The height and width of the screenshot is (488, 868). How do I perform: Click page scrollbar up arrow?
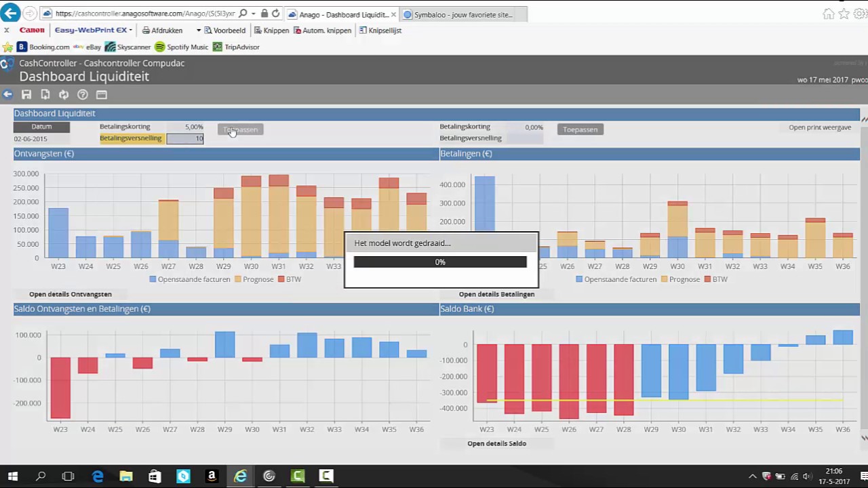(864, 120)
